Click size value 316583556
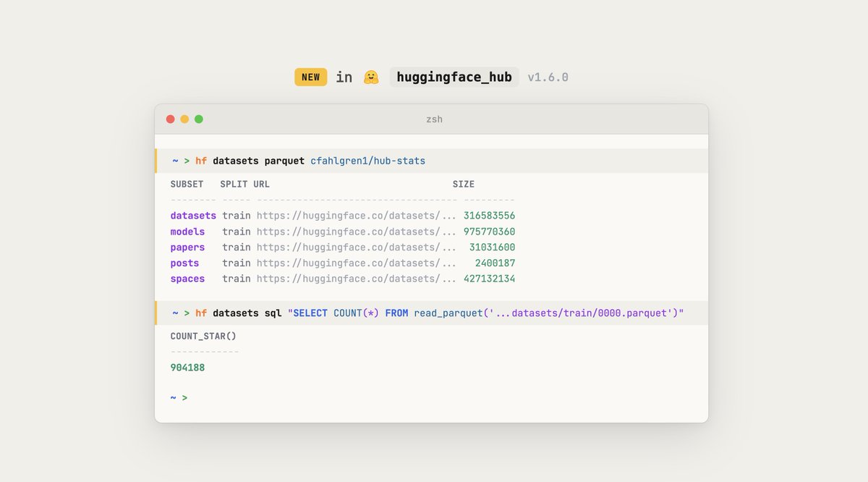The width and height of the screenshot is (868, 482). pos(490,216)
